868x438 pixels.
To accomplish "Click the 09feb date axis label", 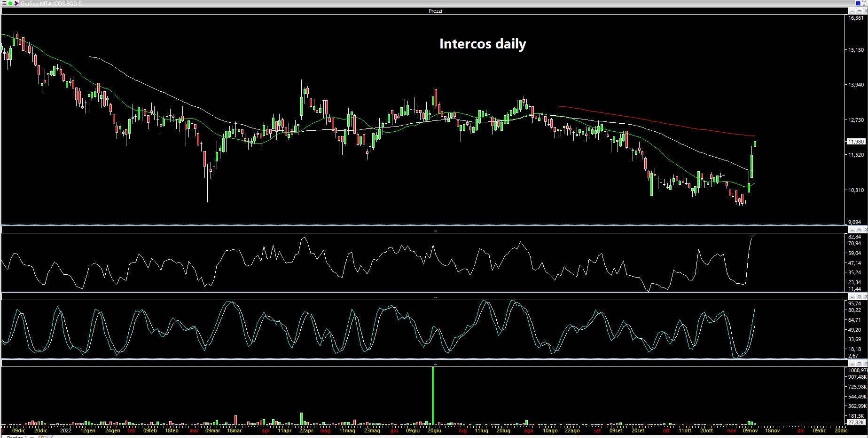I will (x=150, y=430).
